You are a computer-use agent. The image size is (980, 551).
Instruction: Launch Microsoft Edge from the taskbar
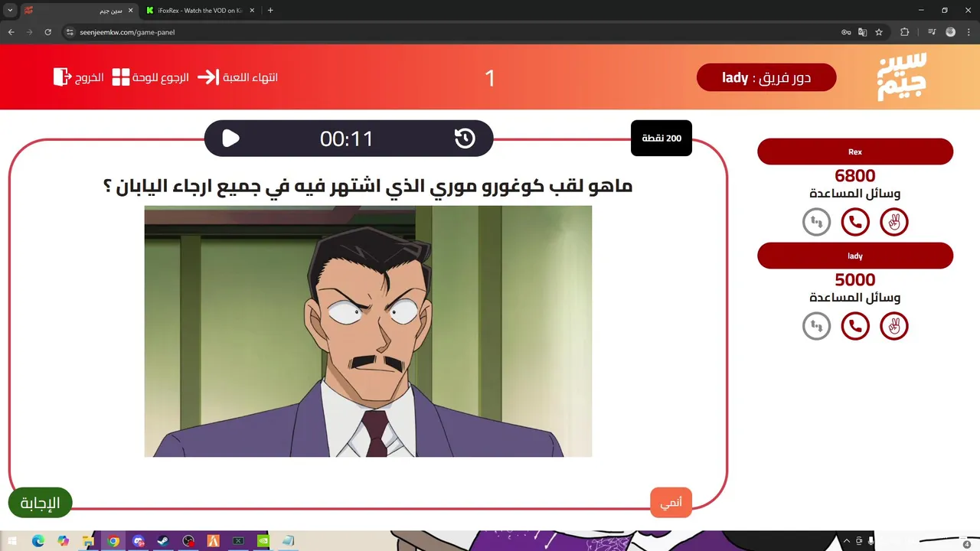click(x=38, y=541)
